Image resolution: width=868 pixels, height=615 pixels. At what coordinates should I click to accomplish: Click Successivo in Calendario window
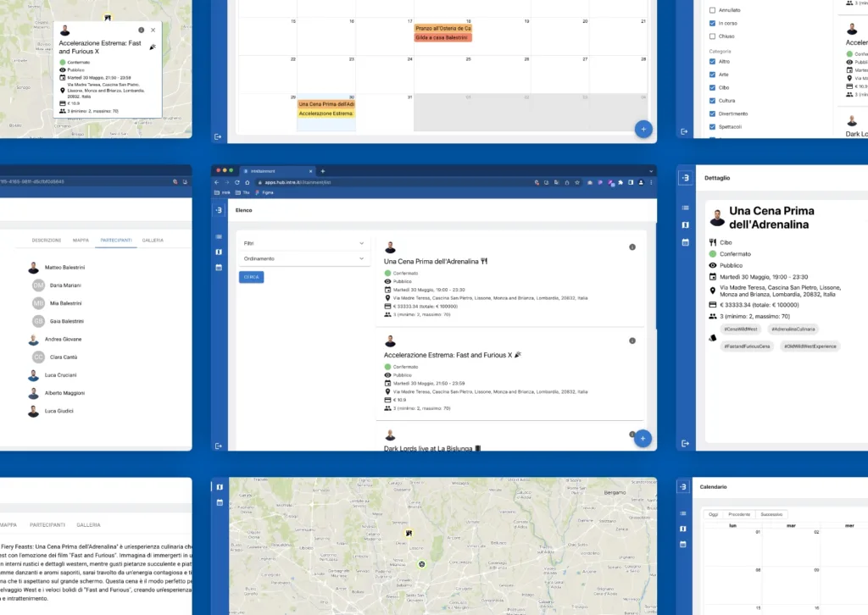771,514
